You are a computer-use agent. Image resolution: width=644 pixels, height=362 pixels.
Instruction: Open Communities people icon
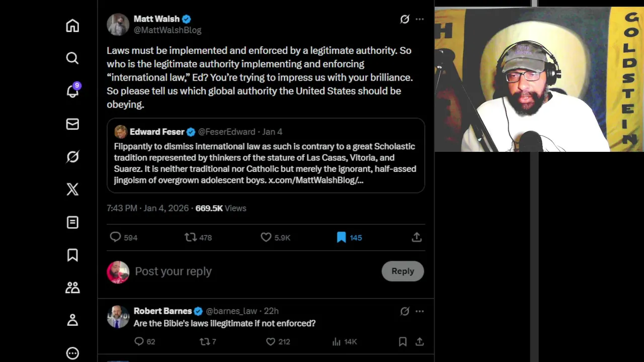coord(72,288)
